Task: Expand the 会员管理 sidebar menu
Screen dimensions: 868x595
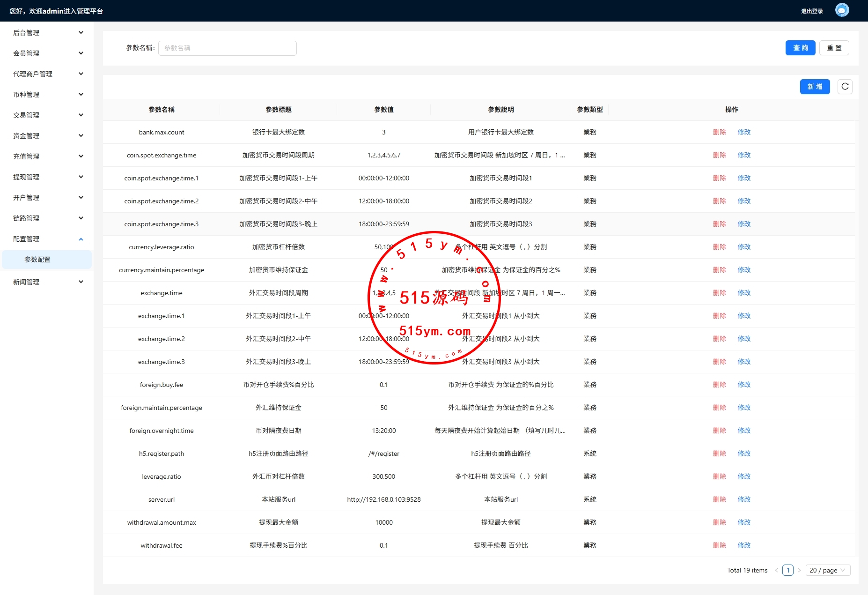Action: [47, 53]
